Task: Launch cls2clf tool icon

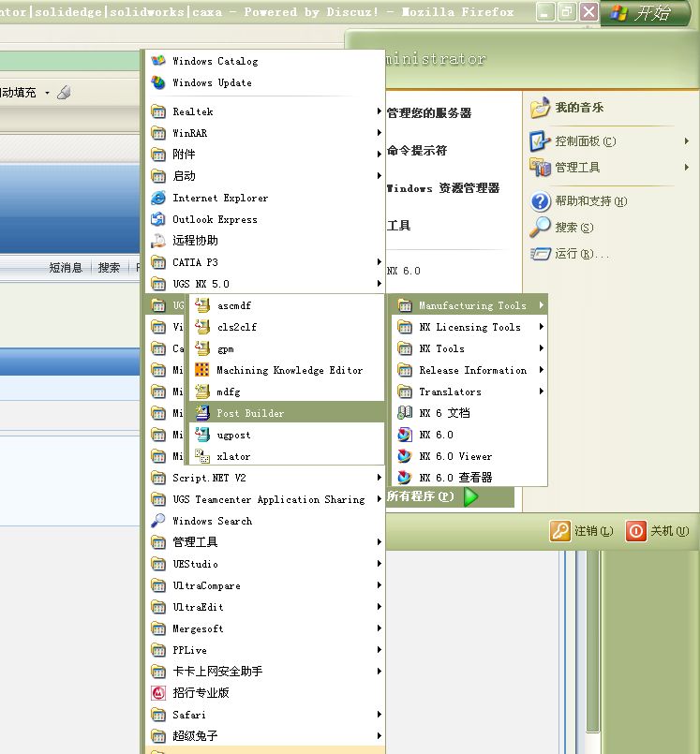Action: [202, 327]
